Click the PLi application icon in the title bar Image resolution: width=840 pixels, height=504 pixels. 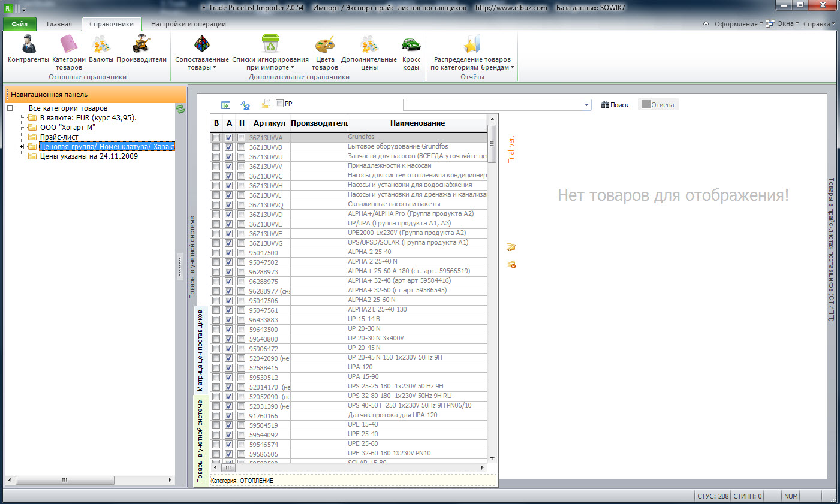[8, 8]
